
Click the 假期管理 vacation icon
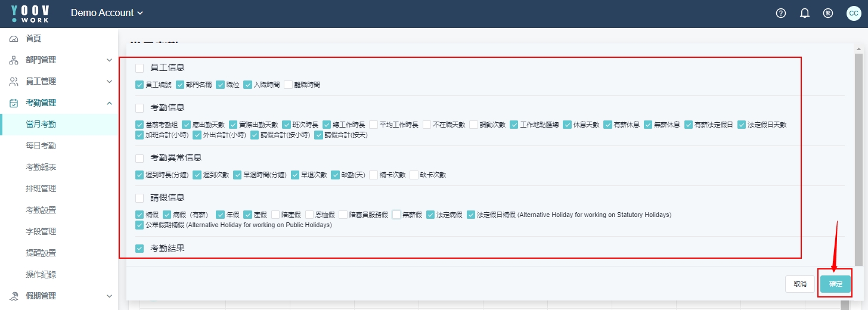point(14,296)
